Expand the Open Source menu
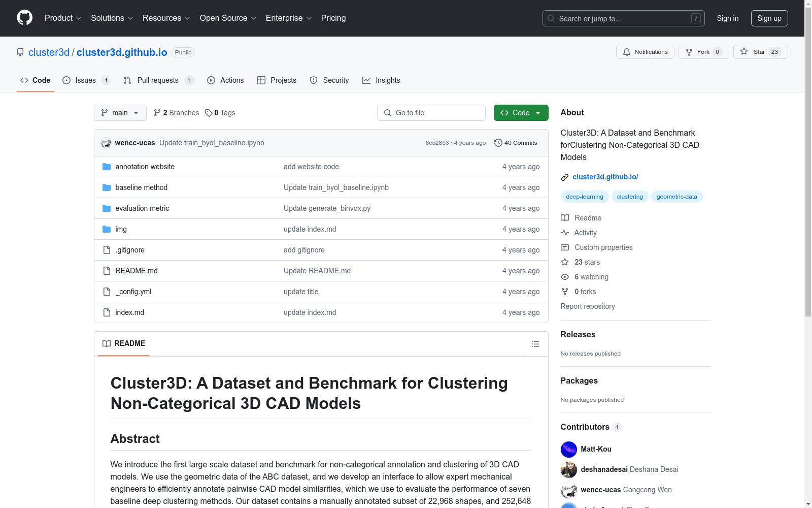This screenshot has height=508, width=812. click(228, 18)
